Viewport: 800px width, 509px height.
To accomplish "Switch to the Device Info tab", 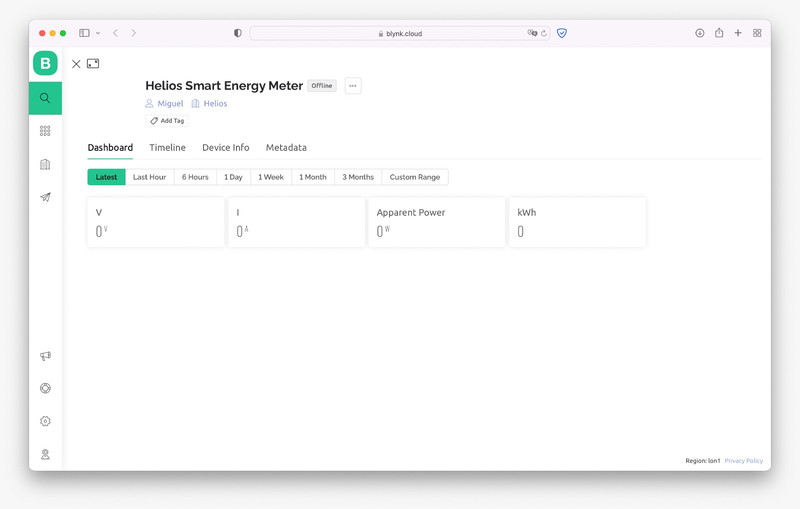I will click(x=226, y=147).
